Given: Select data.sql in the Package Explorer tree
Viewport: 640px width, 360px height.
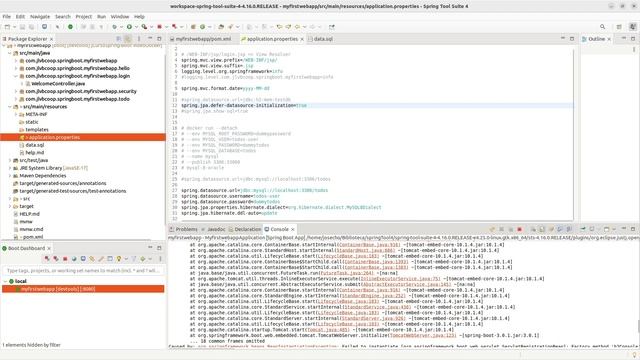Looking at the screenshot, I should coord(35,145).
